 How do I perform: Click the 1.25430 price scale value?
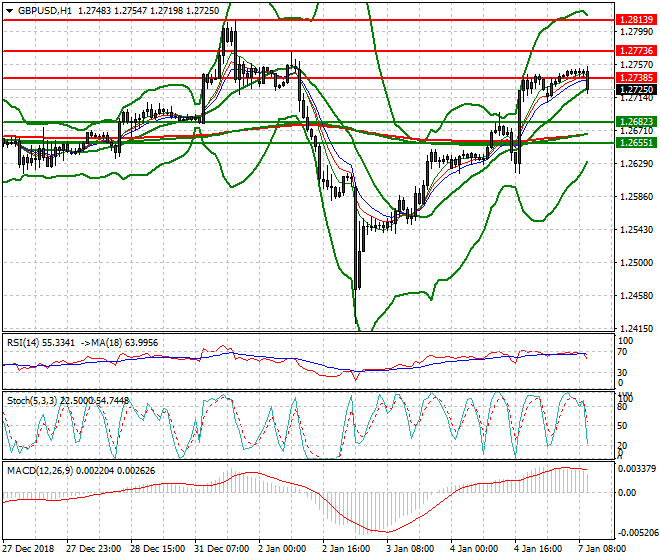pyautogui.click(x=637, y=230)
